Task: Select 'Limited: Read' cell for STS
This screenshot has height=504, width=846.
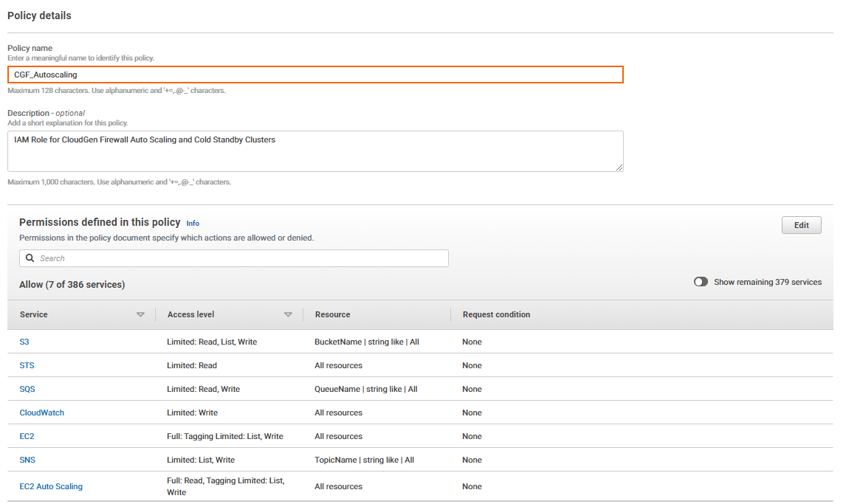Action: 192,365
